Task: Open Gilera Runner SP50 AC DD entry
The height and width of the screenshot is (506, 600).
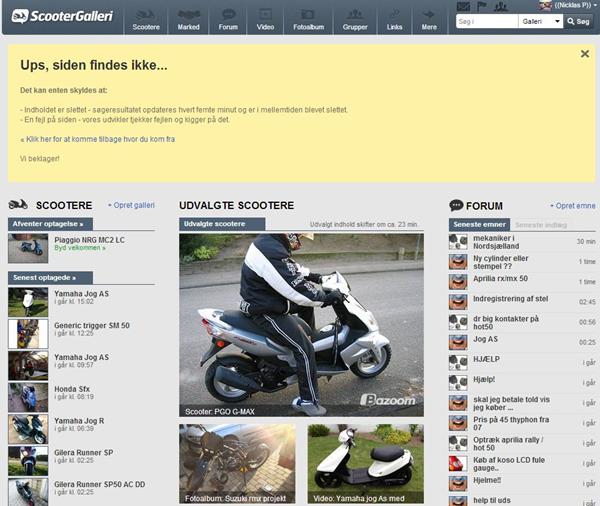Action: 99,484
